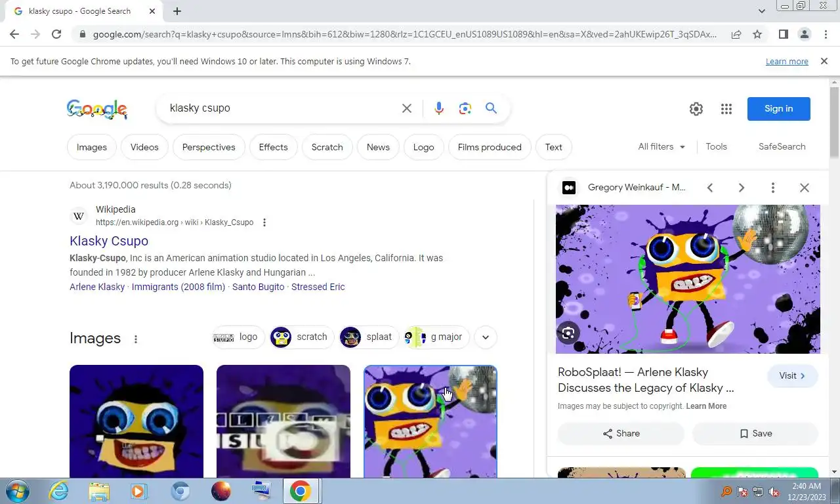Open the Stressed Eric sitelink

pyautogui.click(x=318, y=287)
